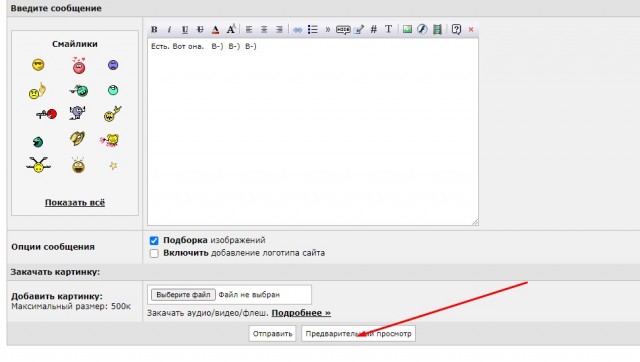This screenshot has width=640, height=362.
Task: Insert a quote with » icon
Action: 327,29
